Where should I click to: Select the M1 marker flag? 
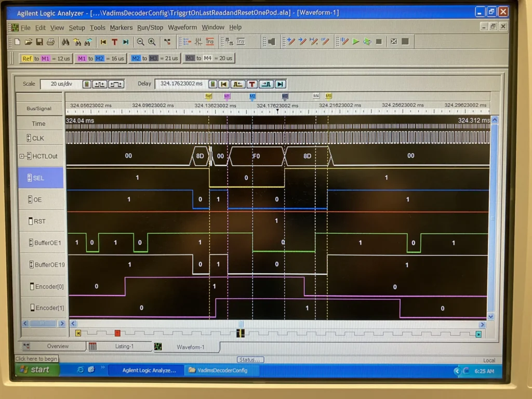pyautogui.click(x=227, y=96)
